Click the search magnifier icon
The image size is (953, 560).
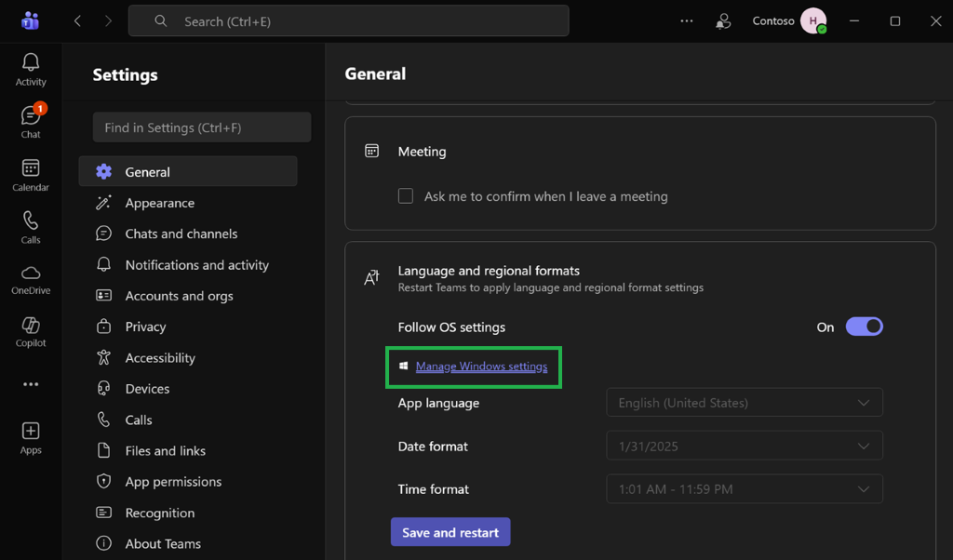tap(160, 21)
